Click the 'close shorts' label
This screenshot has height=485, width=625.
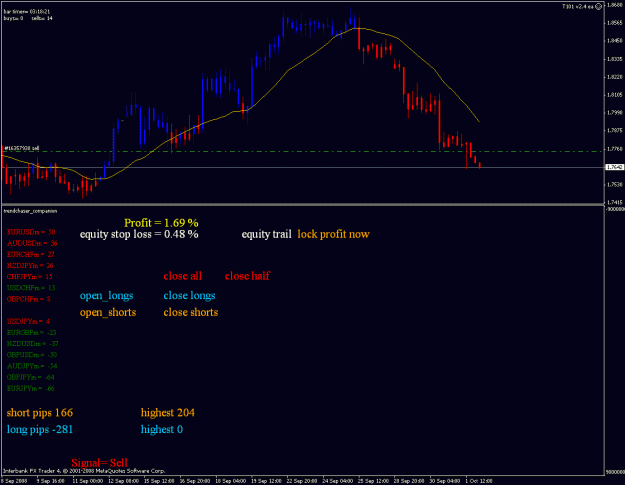click(x=191, y=312)
